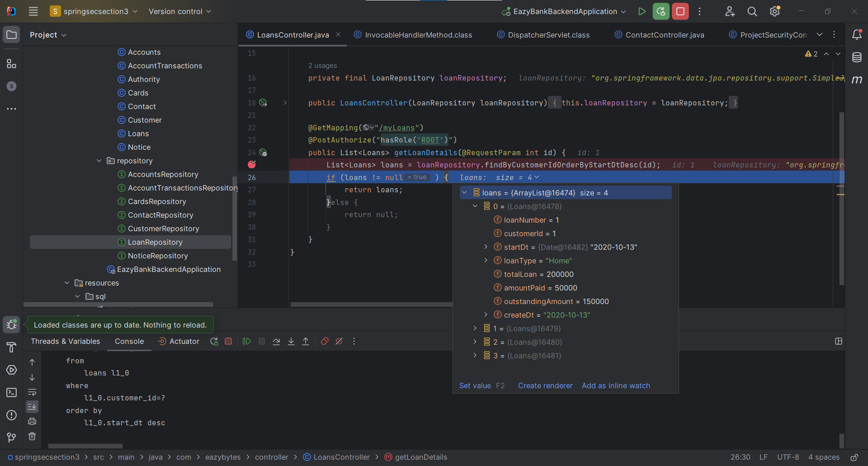Open the Build hammer tool window
This screenshot has width=868, height=466.
[11, 347]
